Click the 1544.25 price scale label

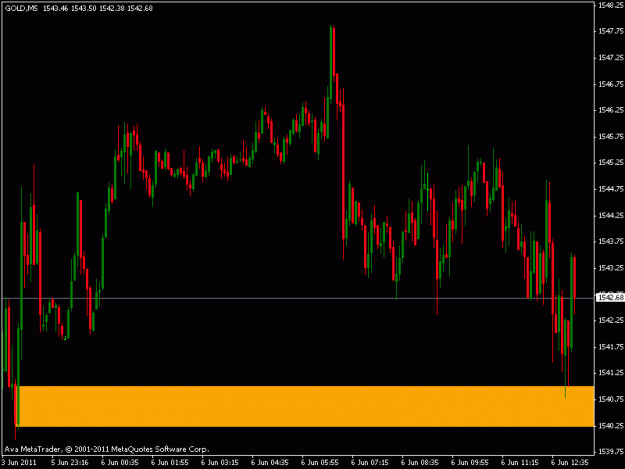(x=611, y=216)
